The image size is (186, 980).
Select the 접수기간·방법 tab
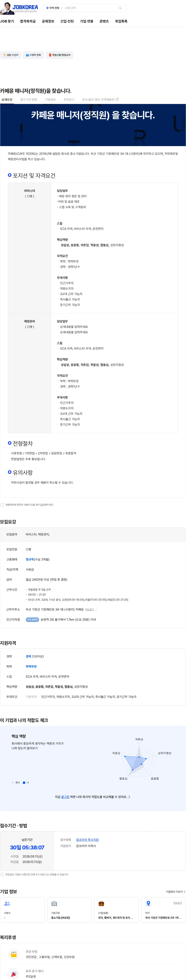click(x=29, y=100)
